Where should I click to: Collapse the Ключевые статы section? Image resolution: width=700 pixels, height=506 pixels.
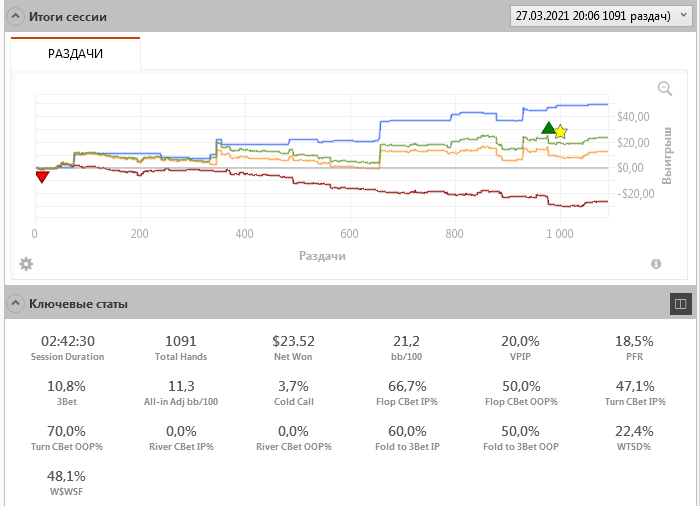point(16,303)
